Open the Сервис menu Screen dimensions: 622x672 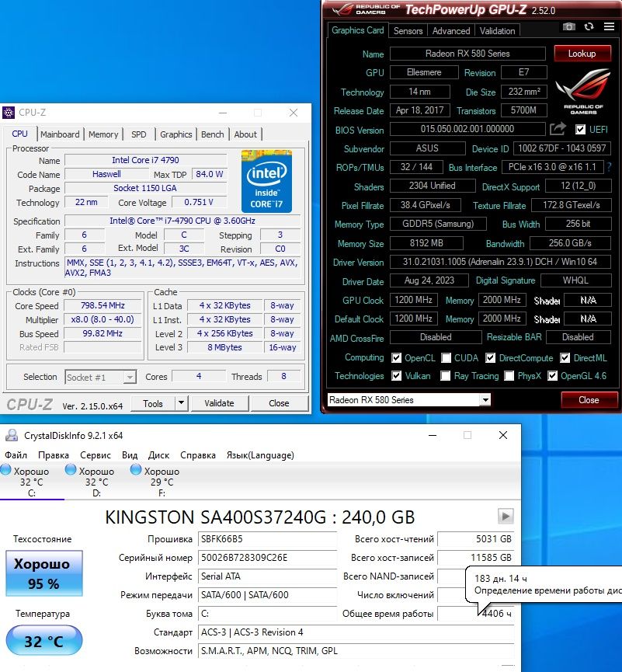click(96, 454)
